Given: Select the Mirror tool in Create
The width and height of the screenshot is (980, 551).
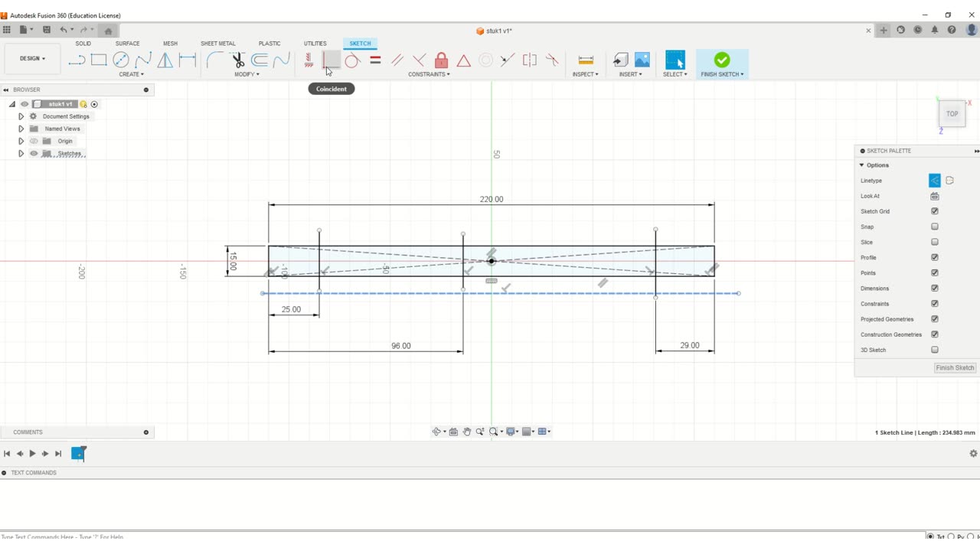Looking at the screenshot, I should point(165,60).
